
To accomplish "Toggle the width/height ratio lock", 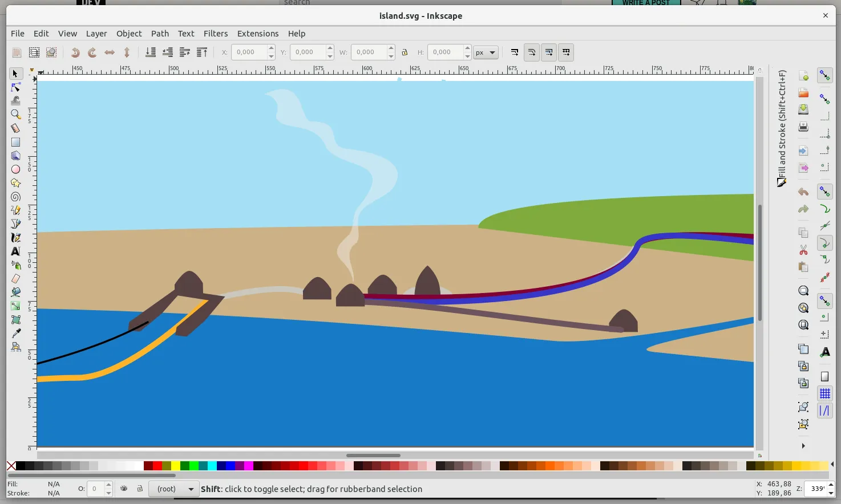I will point(405,52).
